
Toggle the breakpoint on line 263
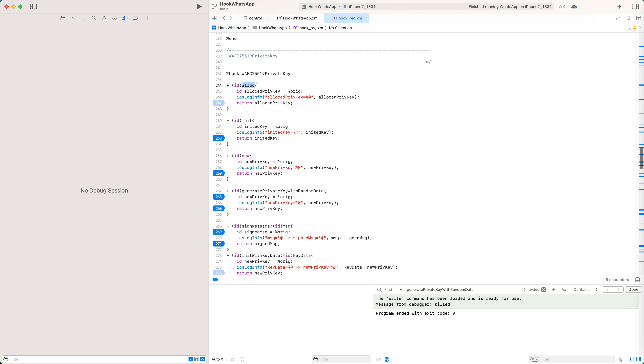[x=219, y=197]
